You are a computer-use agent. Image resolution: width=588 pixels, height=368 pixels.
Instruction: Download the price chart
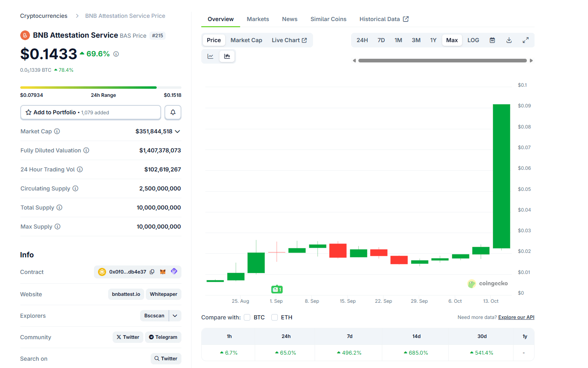(x=509, y=40)
